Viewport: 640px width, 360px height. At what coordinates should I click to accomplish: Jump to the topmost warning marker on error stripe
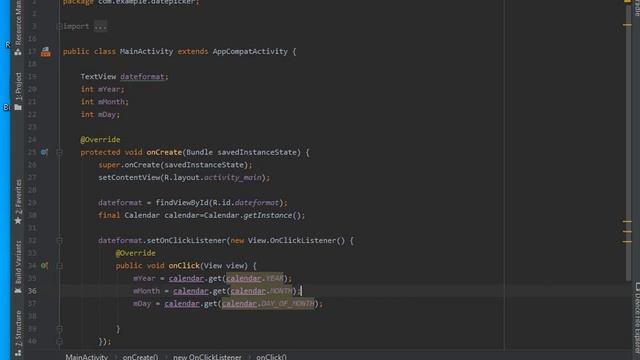[627, 25]
